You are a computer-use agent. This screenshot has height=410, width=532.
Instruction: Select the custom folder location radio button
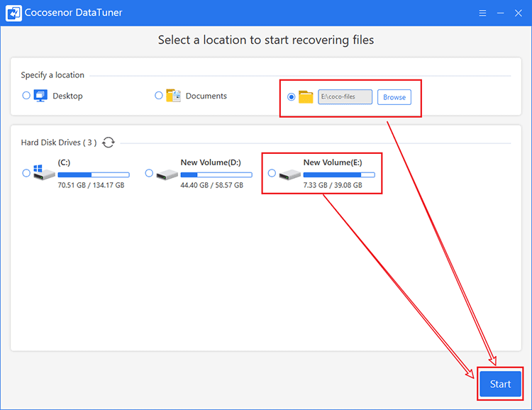pyautogui.click(x=291, y=96)
